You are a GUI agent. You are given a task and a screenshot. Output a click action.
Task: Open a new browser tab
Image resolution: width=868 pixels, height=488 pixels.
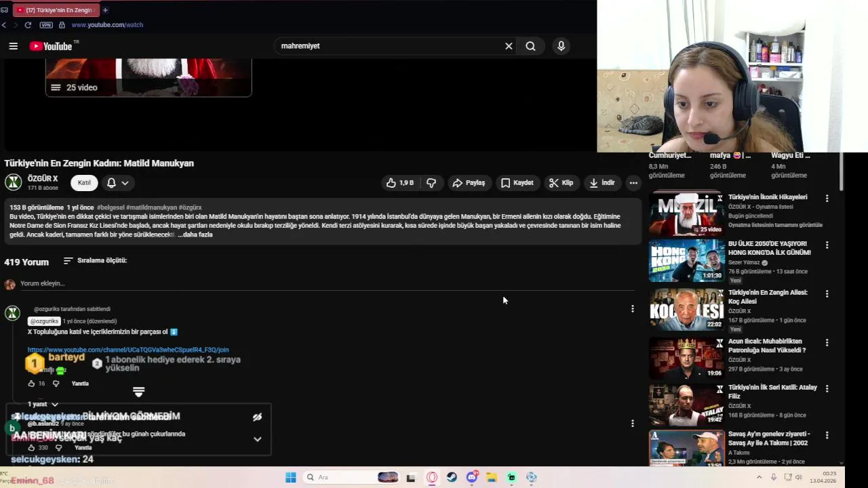(105, 10)
